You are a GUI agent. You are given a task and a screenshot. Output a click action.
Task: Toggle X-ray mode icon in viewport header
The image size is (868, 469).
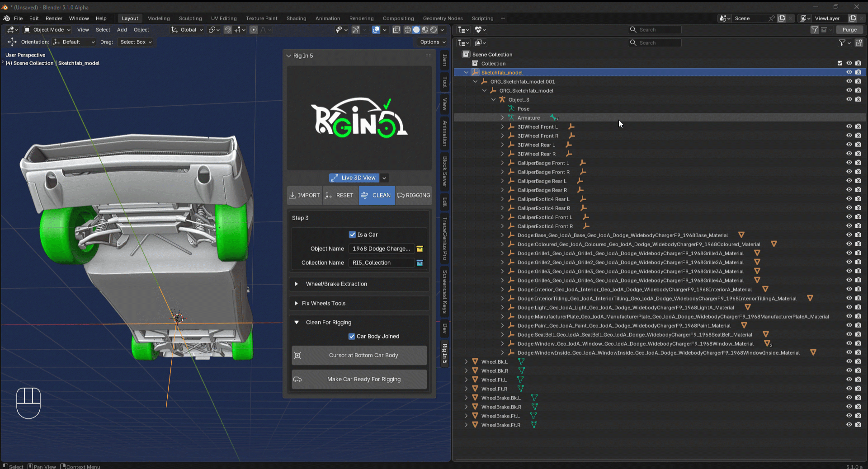click(396, 30)
